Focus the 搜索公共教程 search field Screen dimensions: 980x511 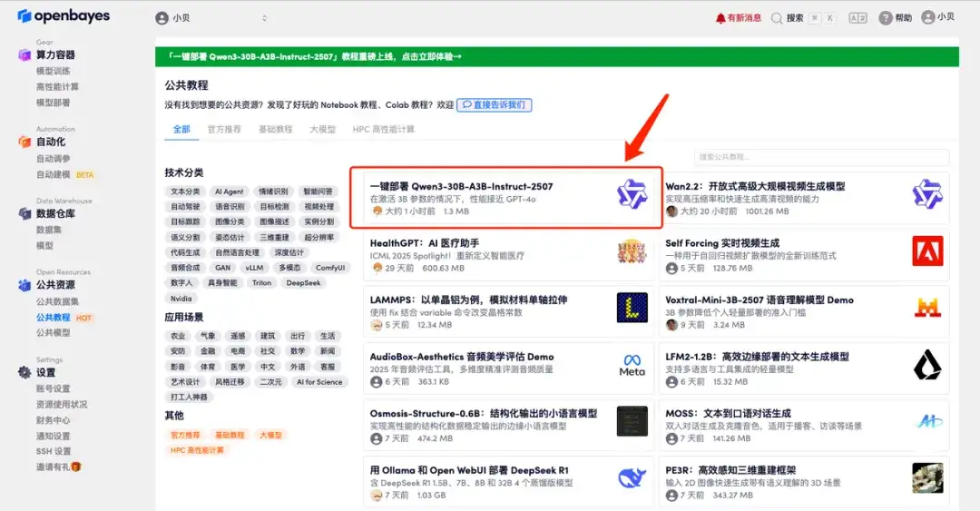pyautogui.click(x=821, y=157)
